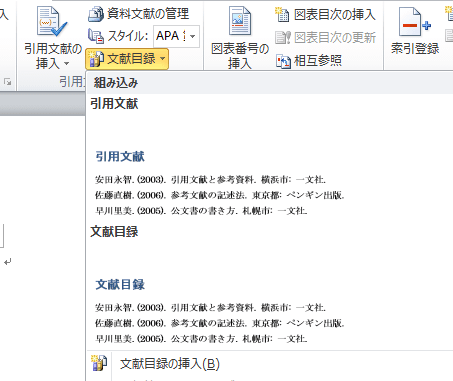Click the 相互参照 icon
The height and width of the screenshot is (381, 453).
coord(283,61)
